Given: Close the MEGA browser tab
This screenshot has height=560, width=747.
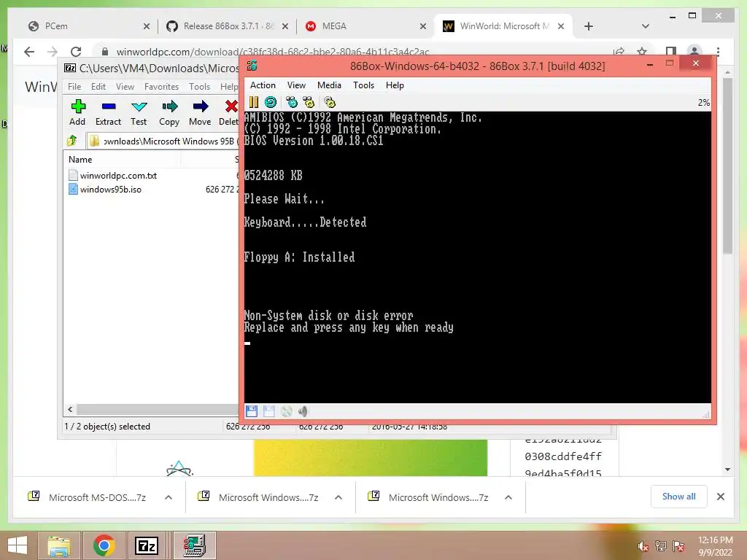Looking at the screenshot, I should coord(422,26).
